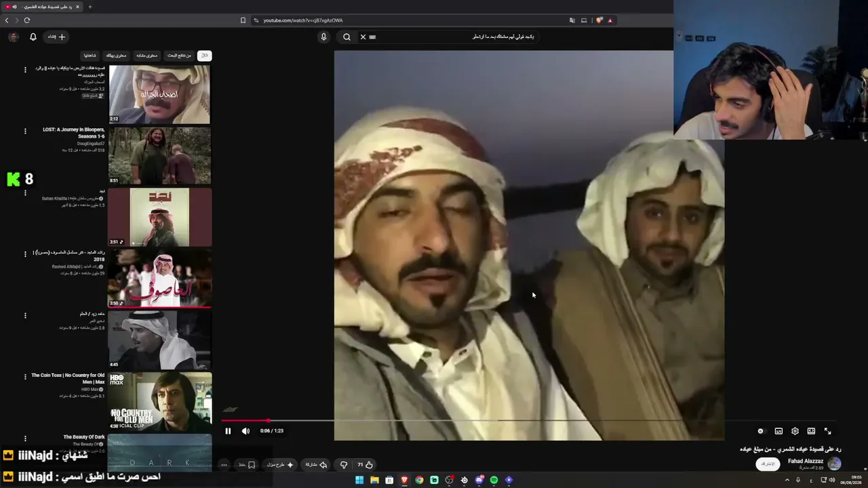The image size is (868, 488).
Task: Select the 'Watched' filter chip
Action: (x=90, y=56)
